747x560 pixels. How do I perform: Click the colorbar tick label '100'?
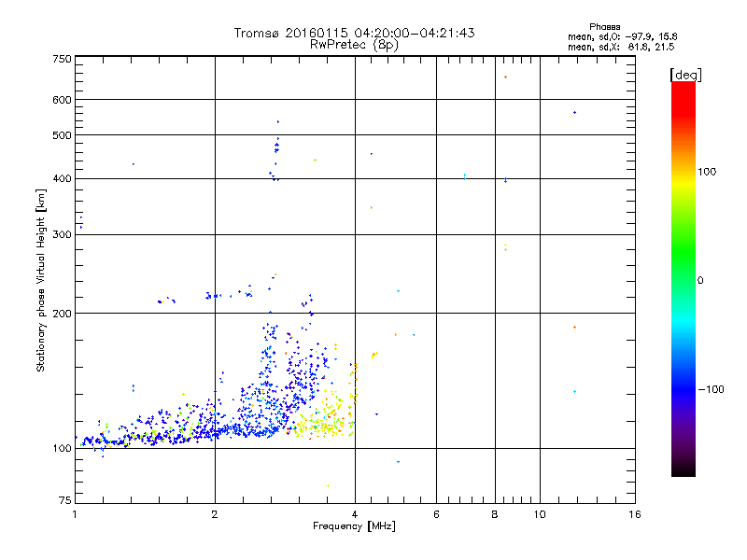707,172
